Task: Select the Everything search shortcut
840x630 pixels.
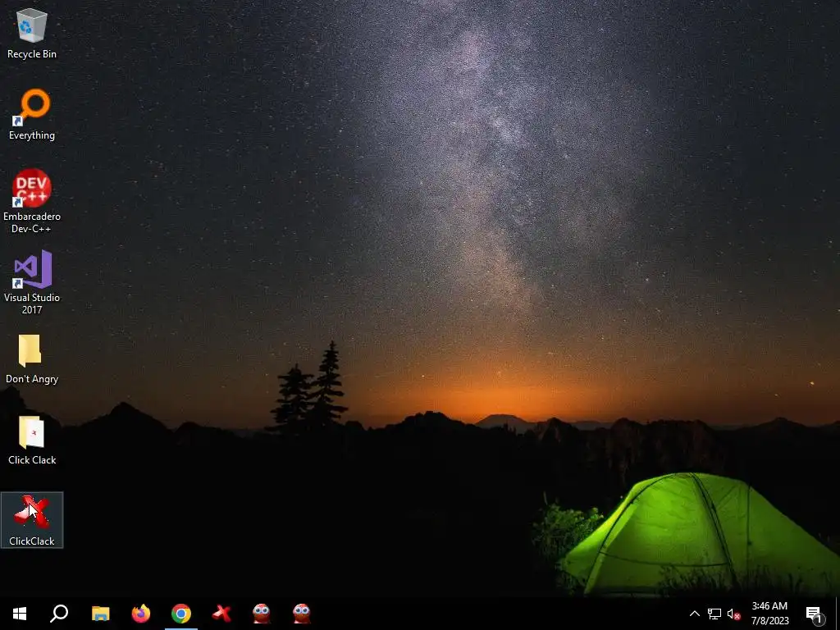Action: tap(32, 115)
